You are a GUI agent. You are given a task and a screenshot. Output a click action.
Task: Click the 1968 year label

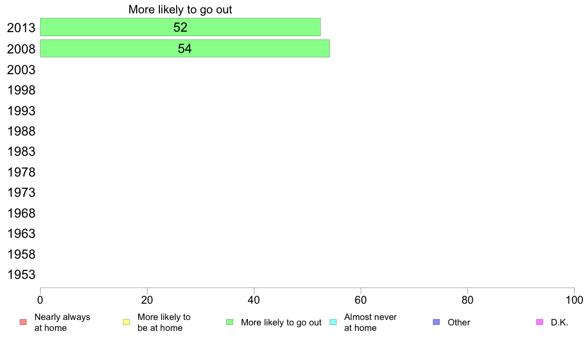coord(21,213)
